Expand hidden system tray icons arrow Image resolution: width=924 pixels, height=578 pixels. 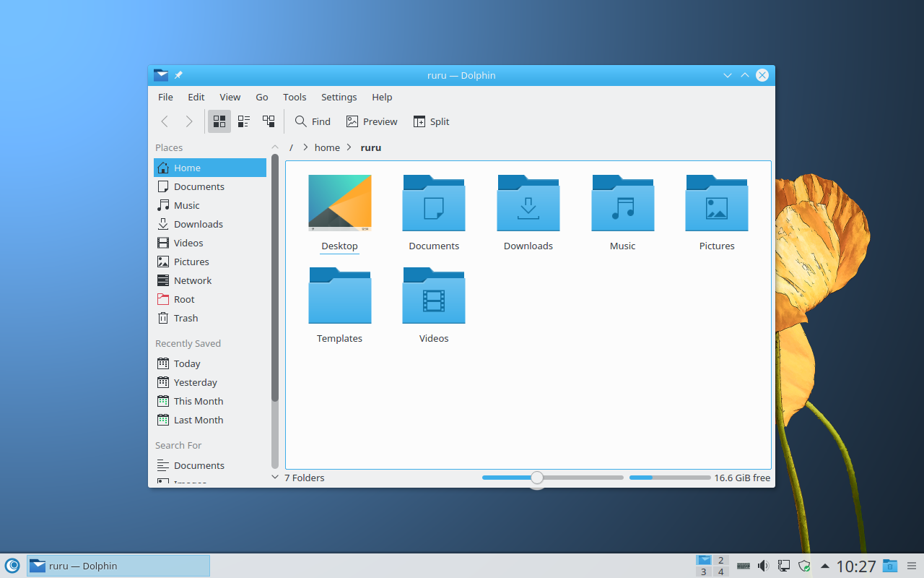[x=824, y=566]
